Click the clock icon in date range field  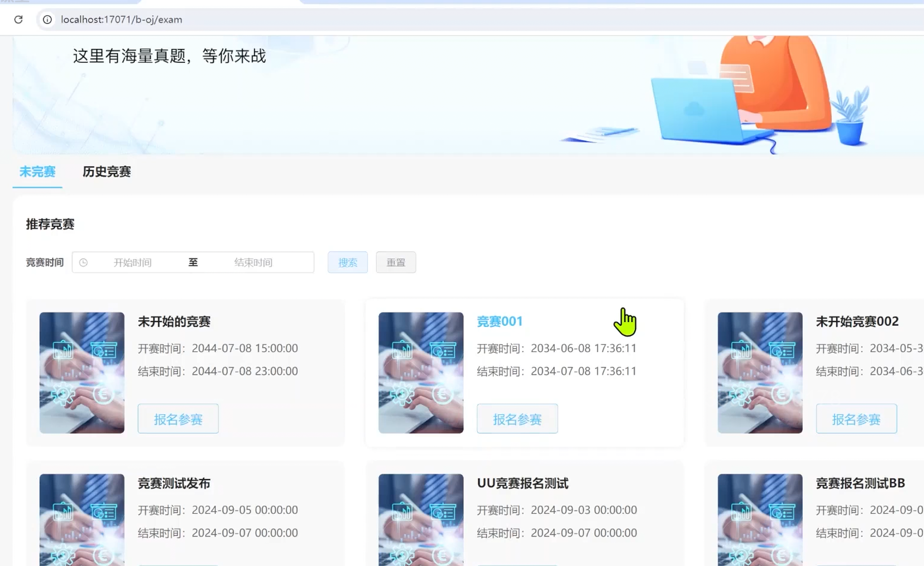84,262
